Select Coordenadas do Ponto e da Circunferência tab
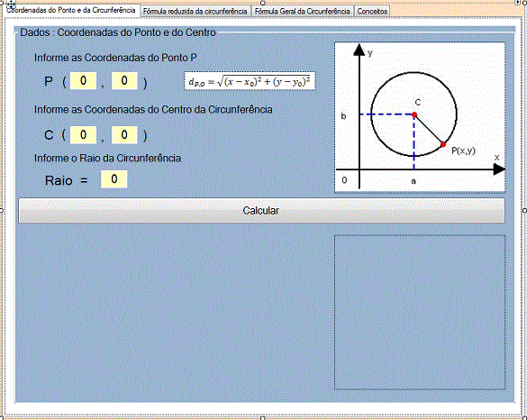The image size is (527, 420). tap(71, 11)
